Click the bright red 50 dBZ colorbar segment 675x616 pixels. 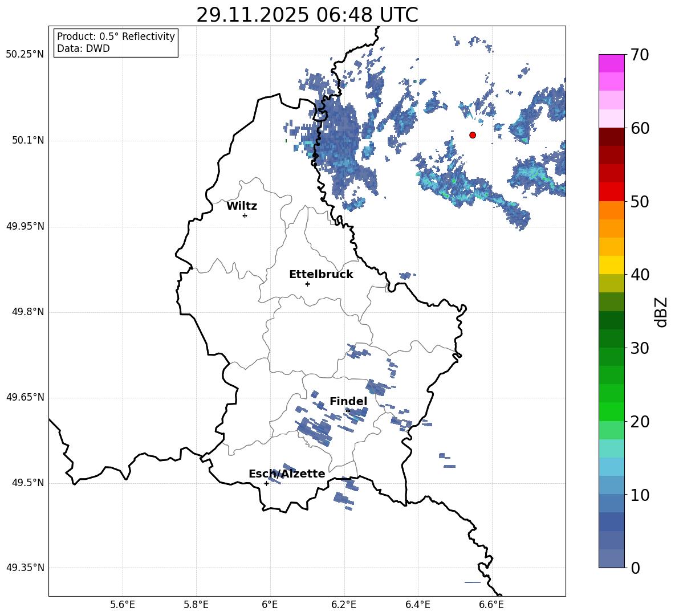click(x=612, y=192)
